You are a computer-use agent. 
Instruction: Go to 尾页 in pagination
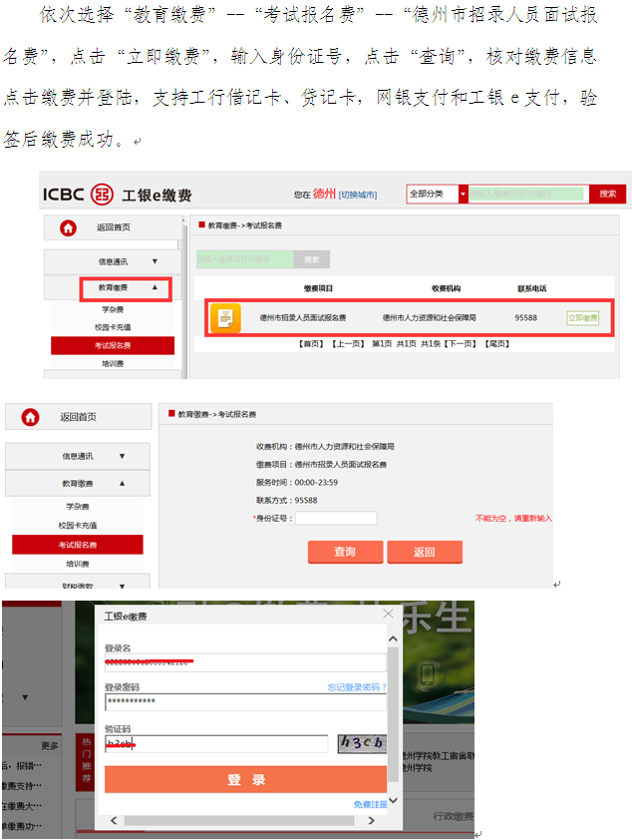point(497,344)
